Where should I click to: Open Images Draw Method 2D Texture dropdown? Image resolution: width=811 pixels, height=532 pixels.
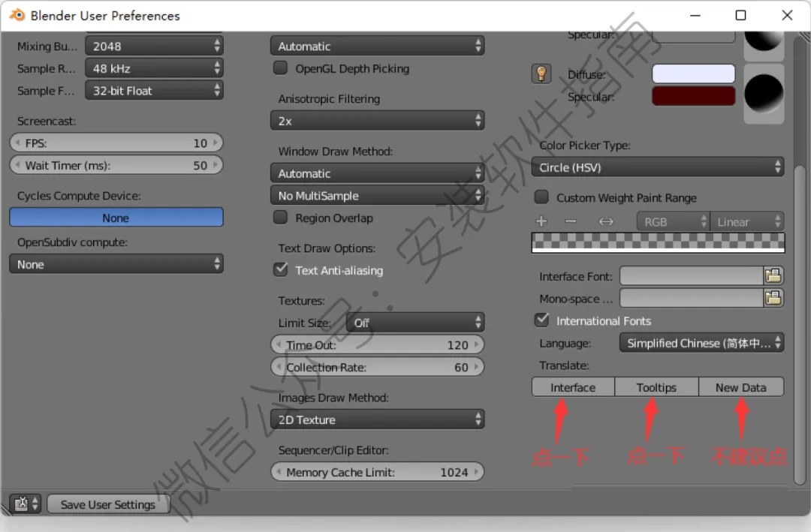click(x=377, y=419)
